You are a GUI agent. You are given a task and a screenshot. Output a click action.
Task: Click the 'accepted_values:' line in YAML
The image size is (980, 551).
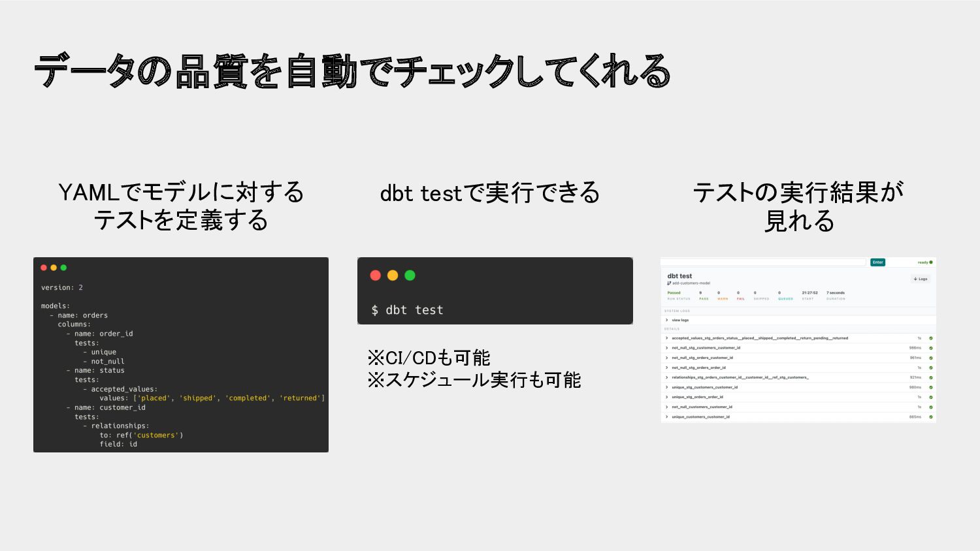pyautogui.click(x=120, y=389)
